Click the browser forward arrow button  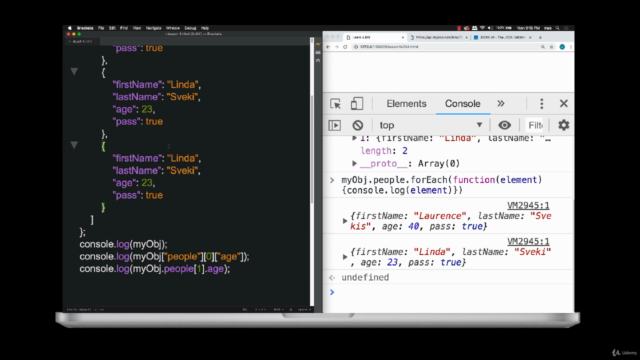click(337, 47)
